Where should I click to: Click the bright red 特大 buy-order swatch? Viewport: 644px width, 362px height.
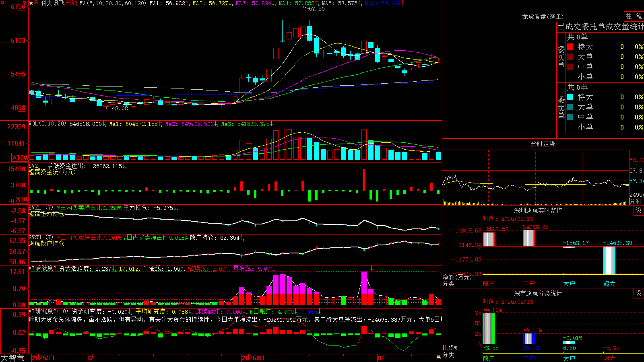570,47
